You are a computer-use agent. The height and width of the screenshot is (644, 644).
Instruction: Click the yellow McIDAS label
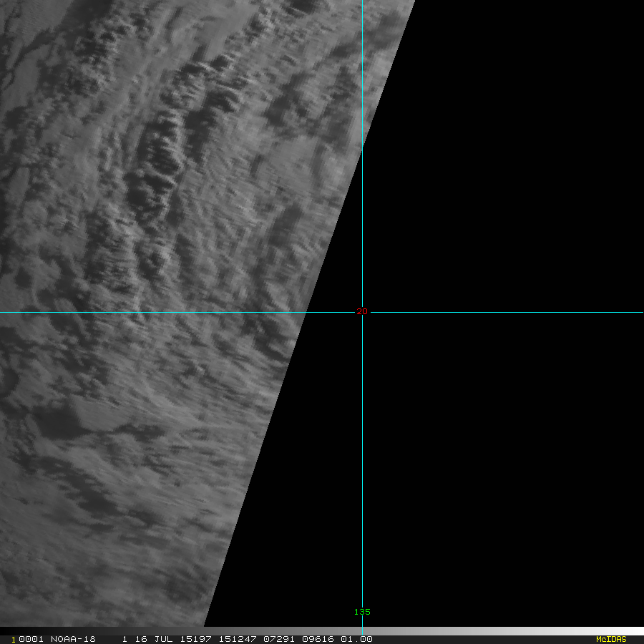pyautogui.click(x=610, y=639)
